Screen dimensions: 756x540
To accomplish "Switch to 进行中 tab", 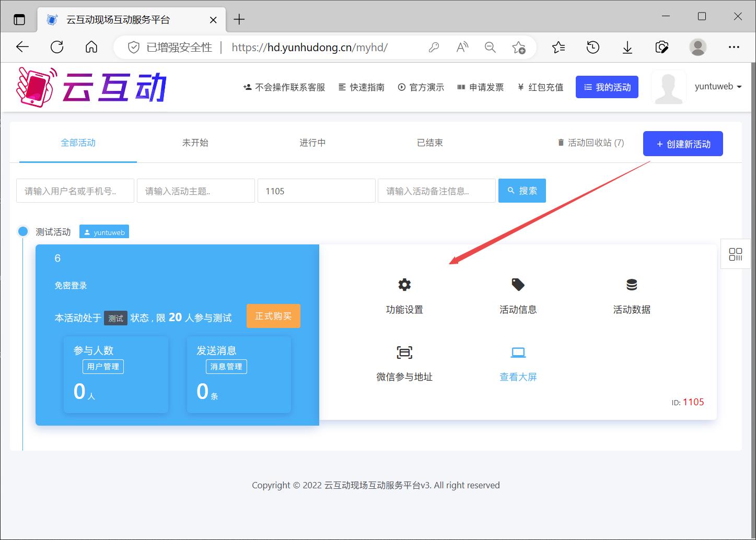I will click(312, 143).
